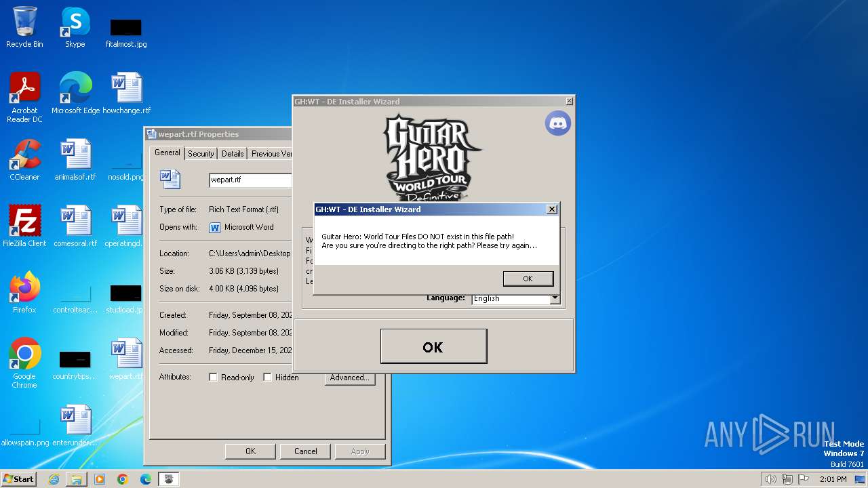Select the controlteac desktop file

coord(75,299)
